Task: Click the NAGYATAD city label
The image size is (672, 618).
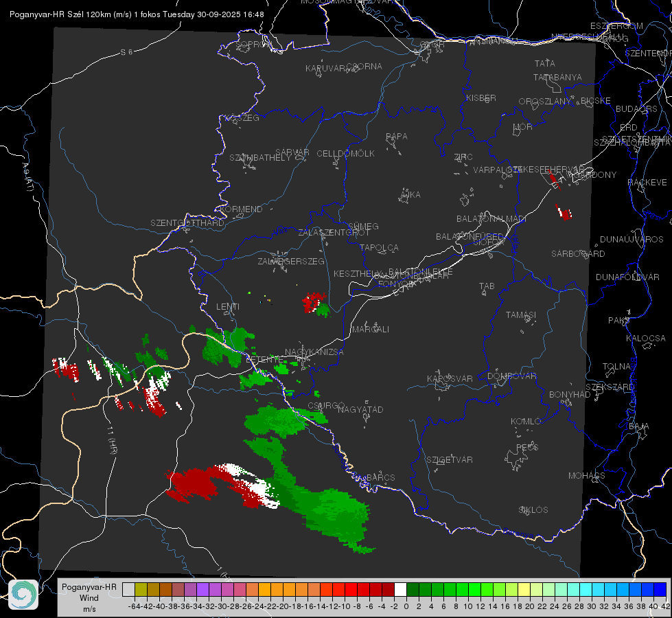Action: coord(360,409)
